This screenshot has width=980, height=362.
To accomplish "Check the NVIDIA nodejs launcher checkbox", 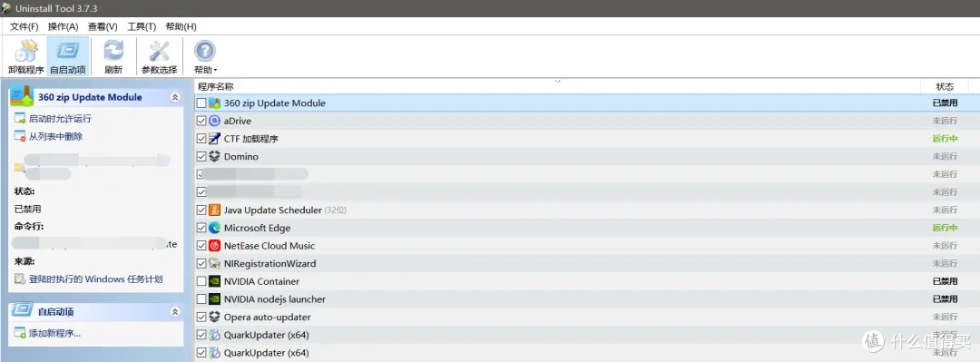I will (x=201, y=298).
